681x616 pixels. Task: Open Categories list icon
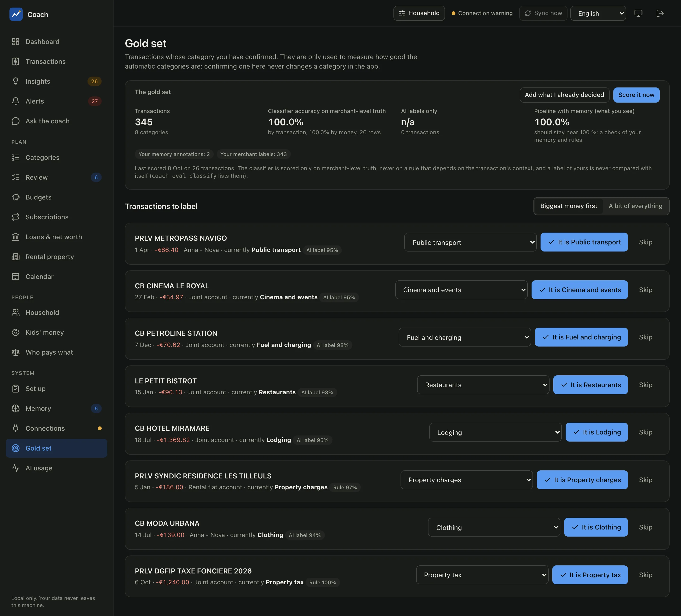pos(16,157)
